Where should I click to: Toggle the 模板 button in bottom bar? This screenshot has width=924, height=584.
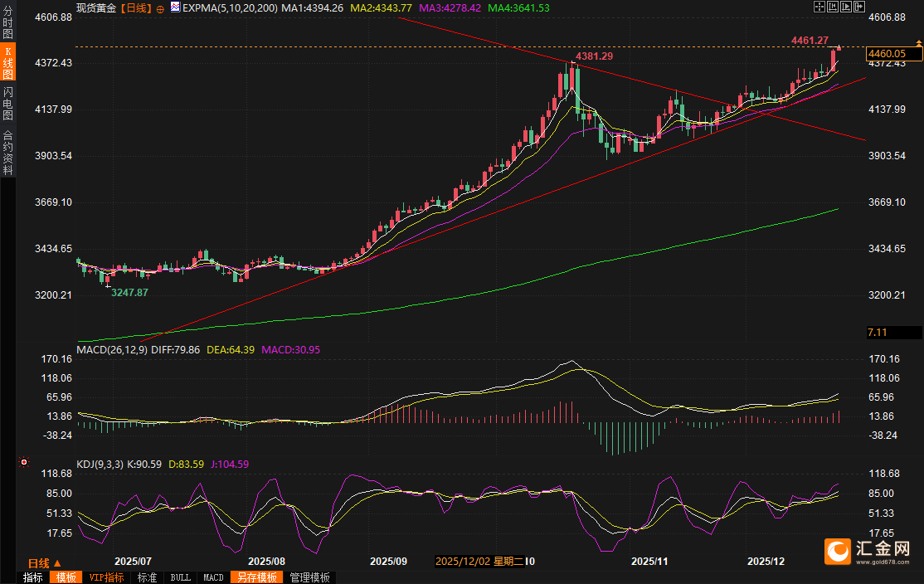click(x=66, y=577)
